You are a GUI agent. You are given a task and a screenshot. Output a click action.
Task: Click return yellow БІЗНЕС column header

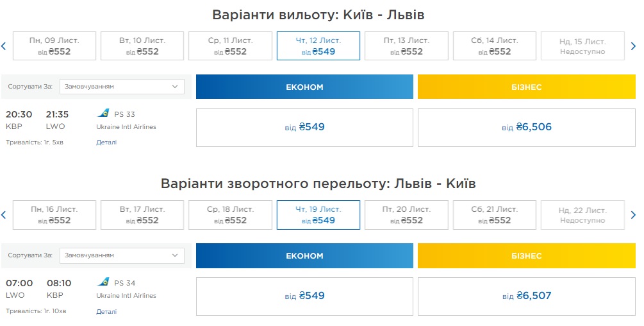(526, 255)
